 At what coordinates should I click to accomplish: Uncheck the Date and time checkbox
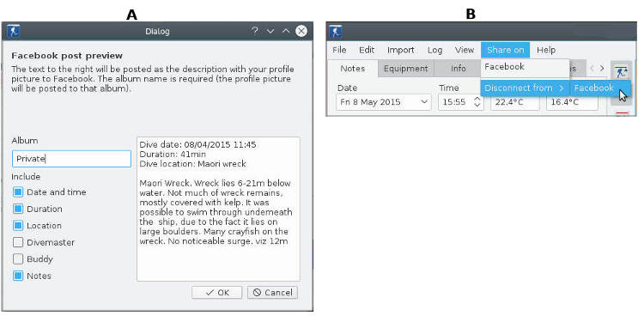pos(18,192)
